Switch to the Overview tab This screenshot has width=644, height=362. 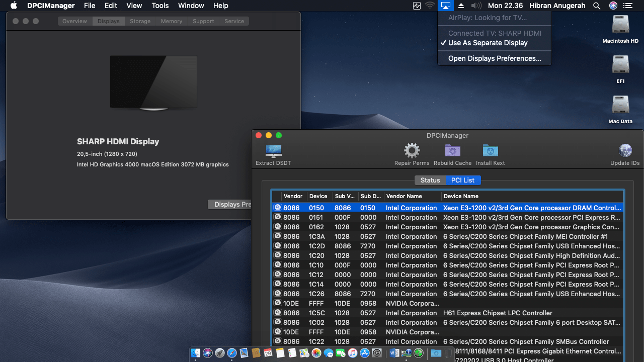coord(74,21)
